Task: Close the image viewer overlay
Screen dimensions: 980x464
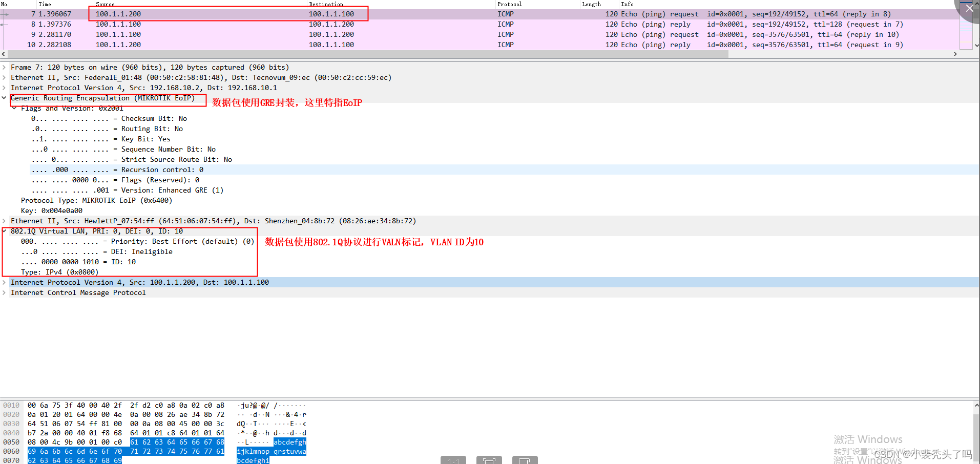Action: (970, 8)
